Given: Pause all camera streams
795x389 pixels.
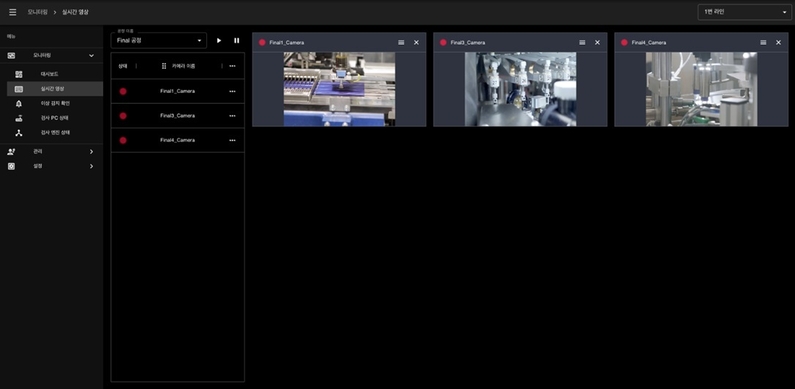Looking at the screenshot, I should point(237,41).
